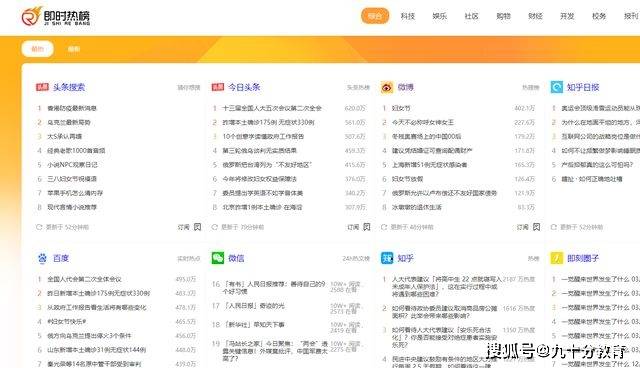Open 头条搜索 item 5 小说NPC观察日记
Viewport: 640px width, 368px height.
(x=72, y=164)
